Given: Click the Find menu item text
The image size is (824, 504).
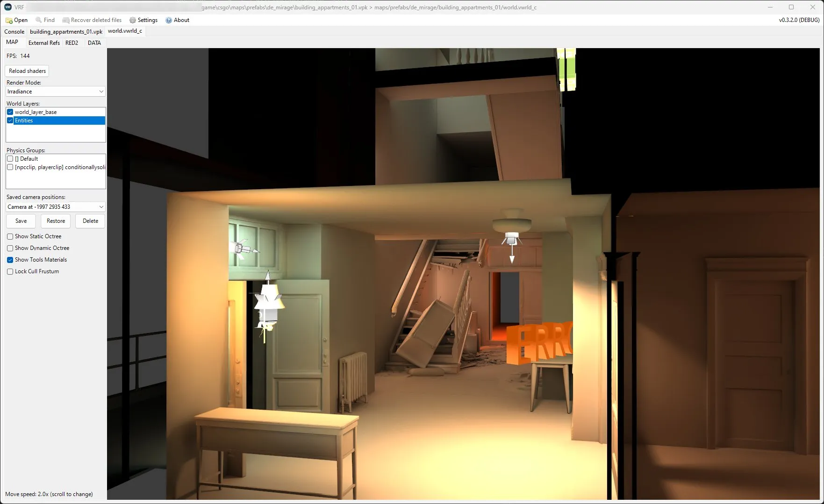Looking at the screenshot, I should click(x=49, y=20).
